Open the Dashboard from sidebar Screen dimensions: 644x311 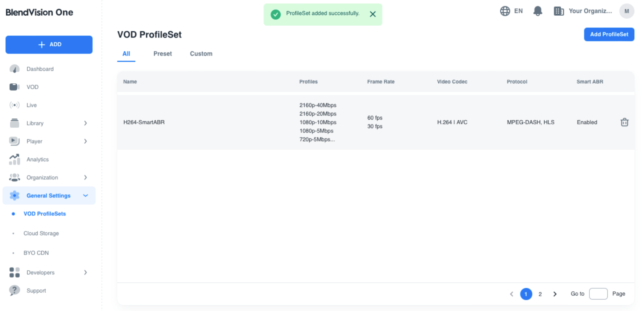39,69
